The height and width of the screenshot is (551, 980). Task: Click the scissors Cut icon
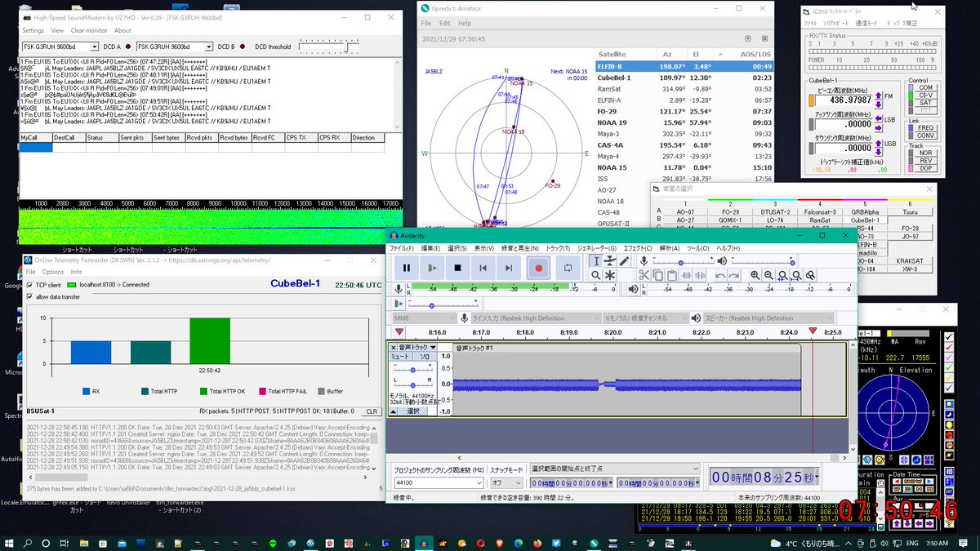[x=644, y=275]
